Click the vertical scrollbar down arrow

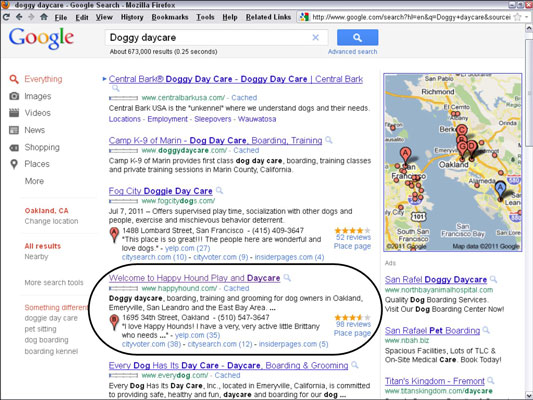(529, 395)
